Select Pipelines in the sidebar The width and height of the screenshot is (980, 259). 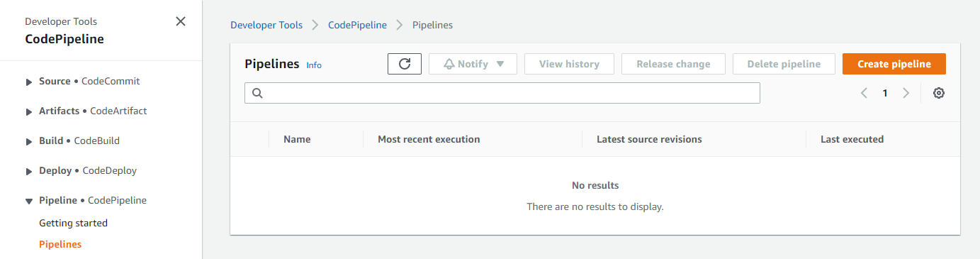[60, 244]
